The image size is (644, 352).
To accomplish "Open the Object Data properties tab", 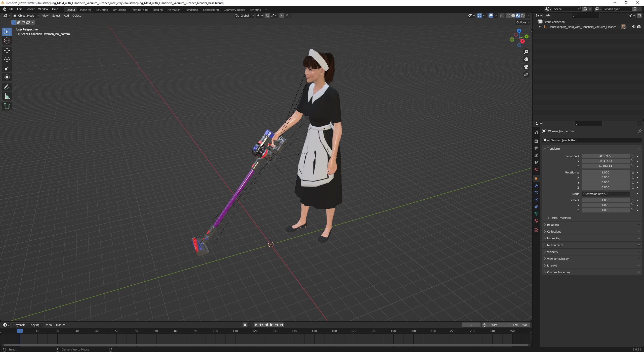I will point(536,214).
